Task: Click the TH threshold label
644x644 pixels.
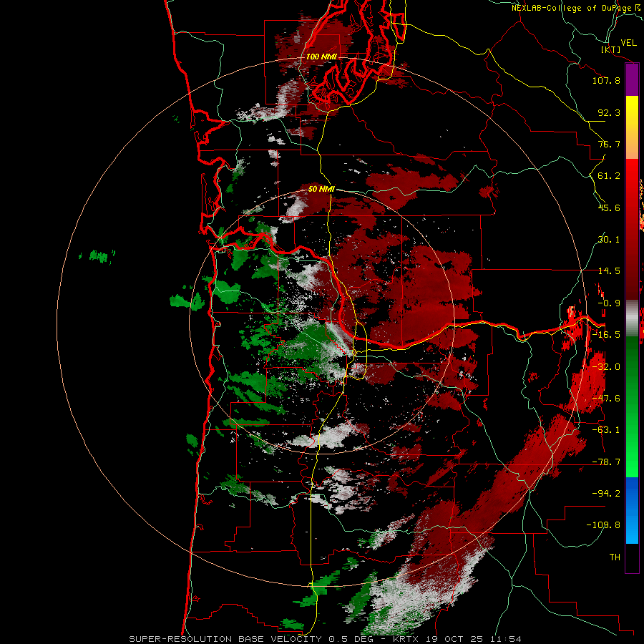Action: 615,557
